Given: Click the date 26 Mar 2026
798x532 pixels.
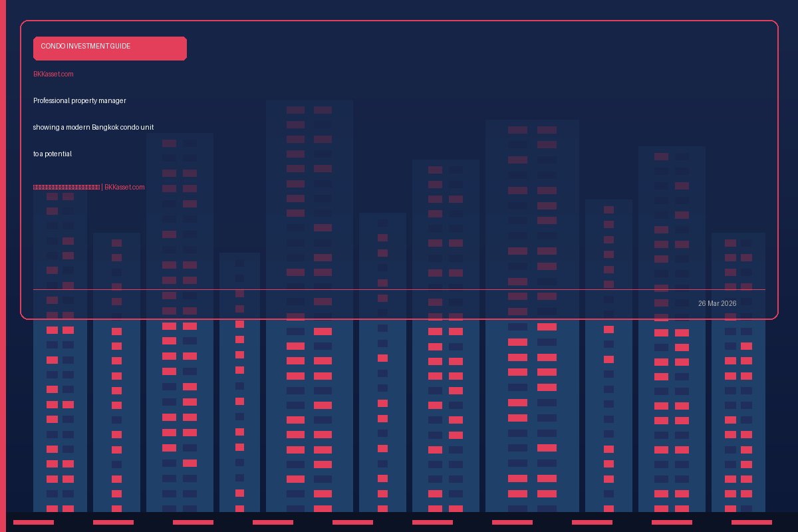Looking at the screenshot, I should tap(717, 303).
